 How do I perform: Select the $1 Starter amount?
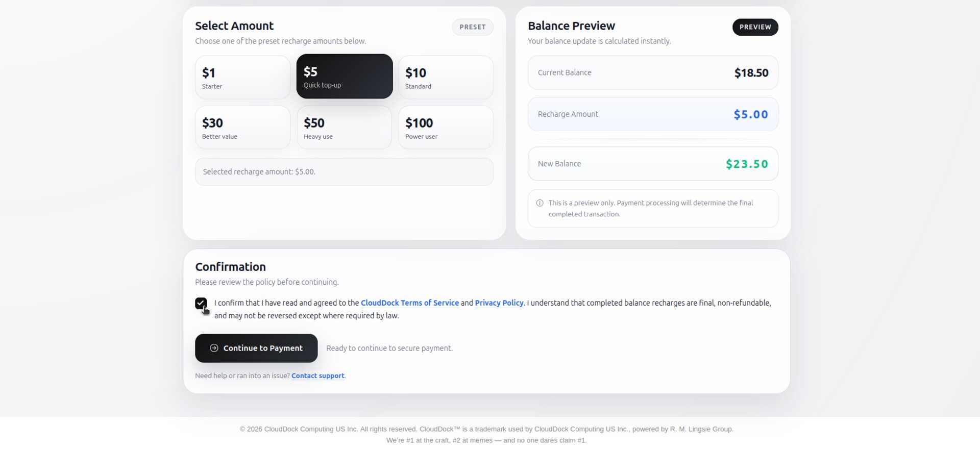tap(242, 78)
